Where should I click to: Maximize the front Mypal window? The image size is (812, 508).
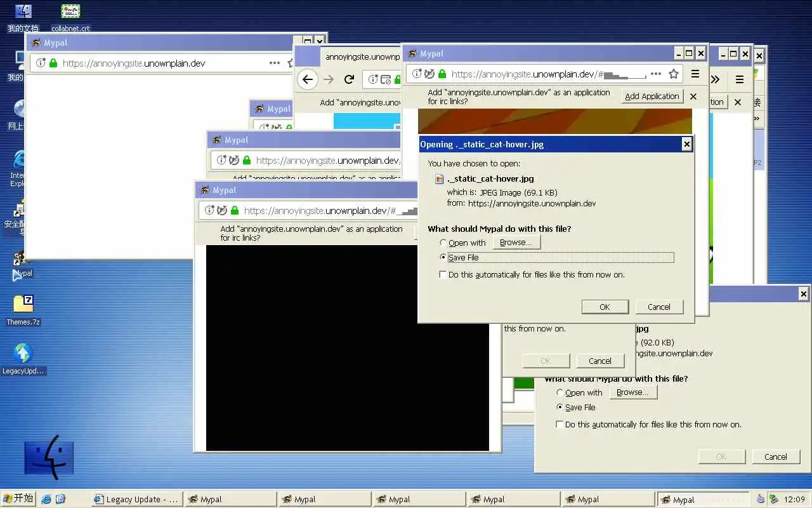click(x=689, y=53)
